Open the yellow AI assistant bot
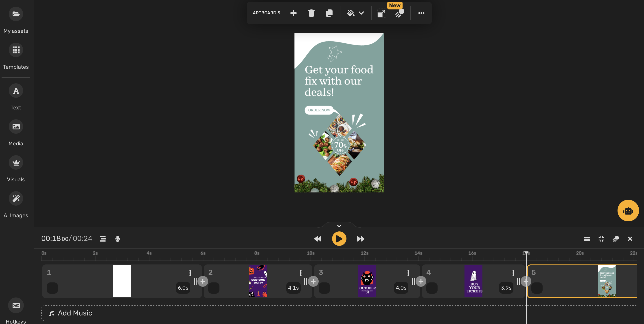 pyautogui.click(x=628, y=210)
